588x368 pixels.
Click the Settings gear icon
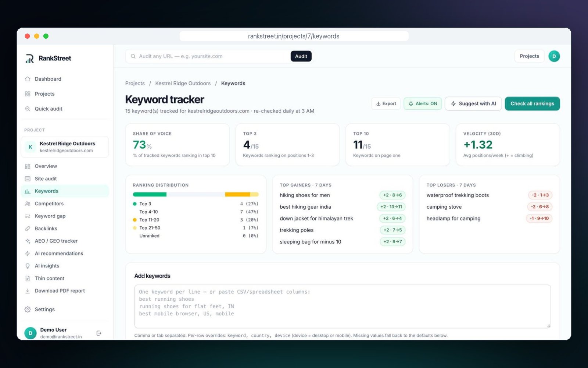point(28,309)
